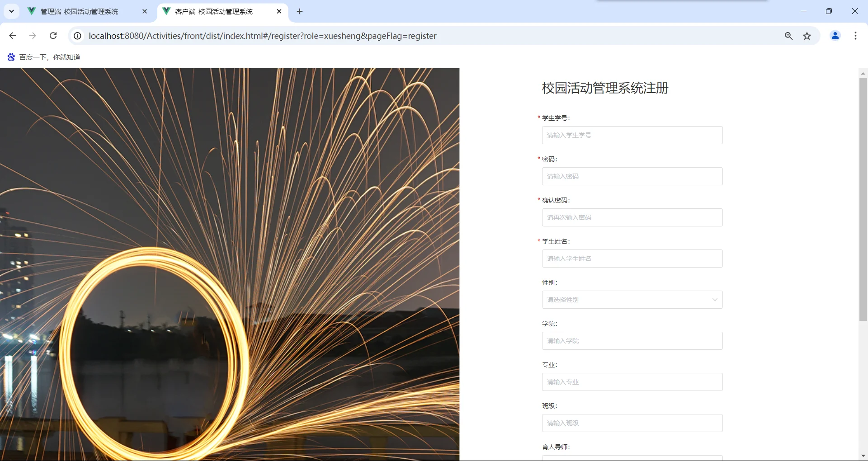Open a new browser tab

point(299,11)
